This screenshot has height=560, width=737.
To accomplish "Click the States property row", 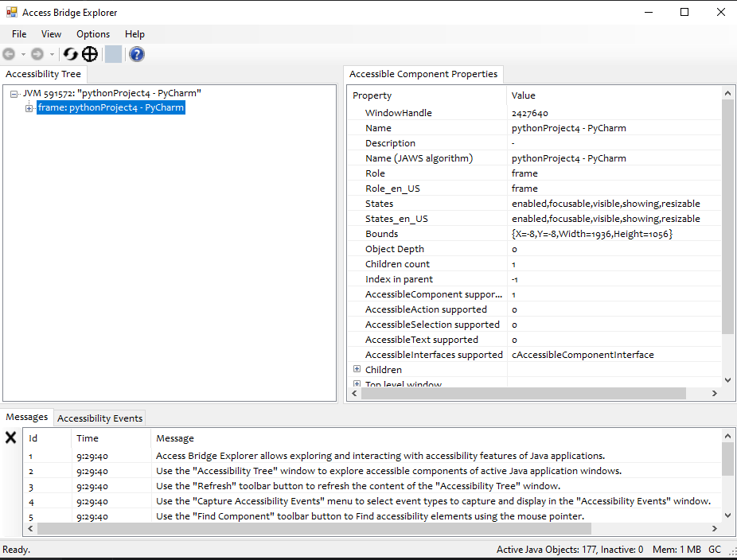I will pos(534,204).
